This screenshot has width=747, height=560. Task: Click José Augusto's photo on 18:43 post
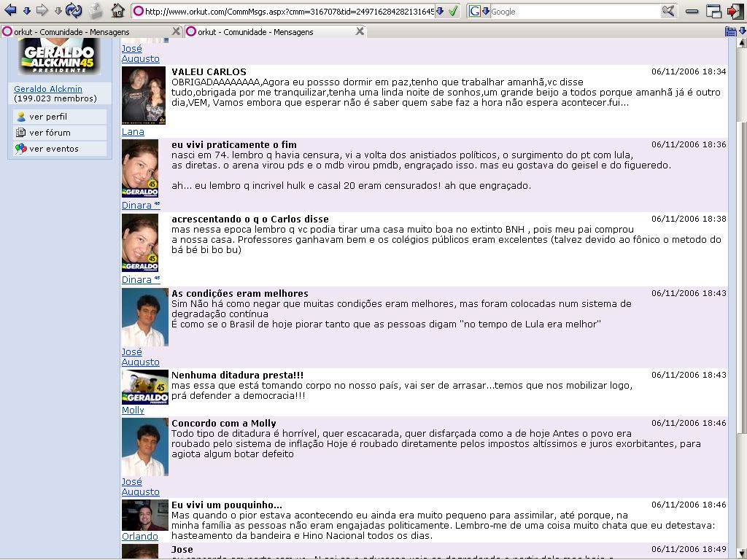145,317
